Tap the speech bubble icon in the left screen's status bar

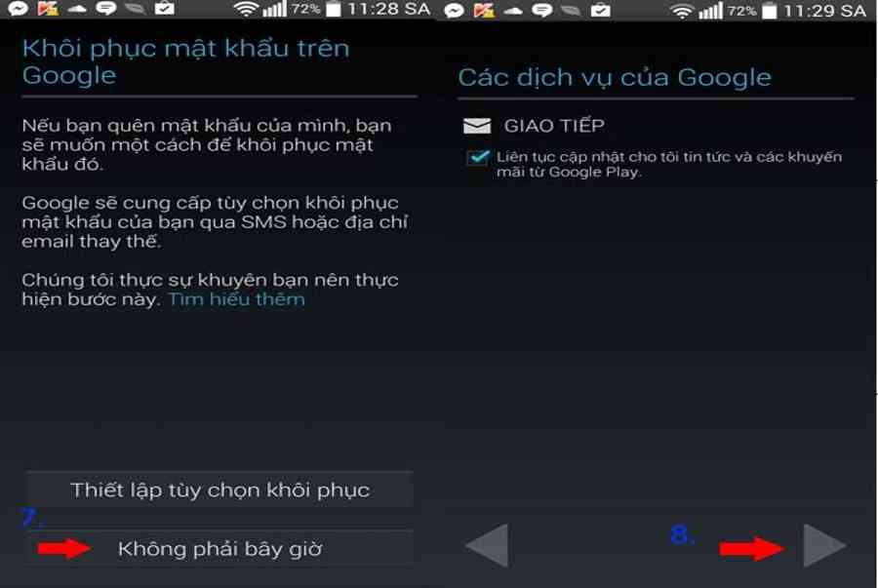105,9
